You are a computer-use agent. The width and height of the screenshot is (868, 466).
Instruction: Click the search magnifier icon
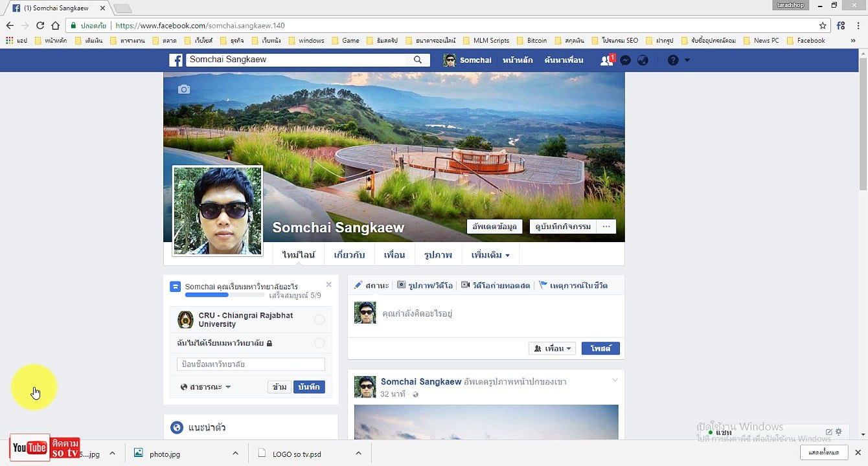[x=418, y=60]
